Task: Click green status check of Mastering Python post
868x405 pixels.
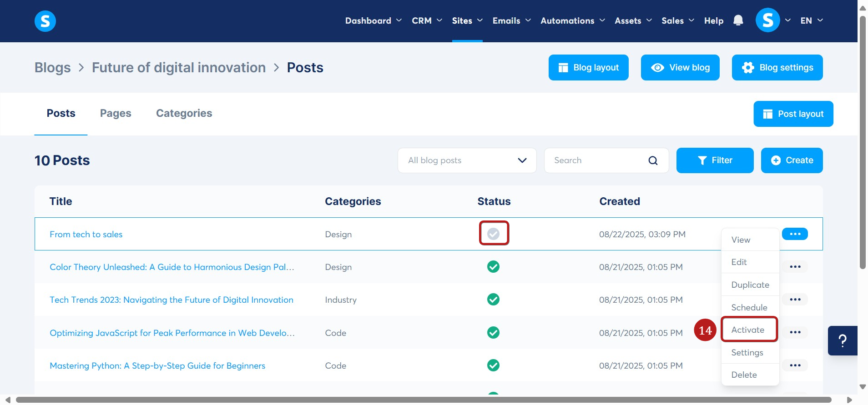Action: 493,365
